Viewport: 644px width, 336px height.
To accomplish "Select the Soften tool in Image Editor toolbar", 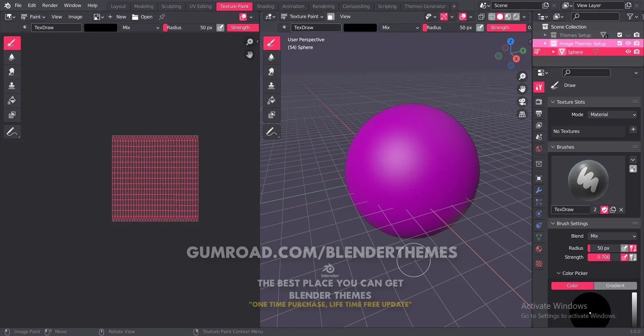I will click(12, 57).
